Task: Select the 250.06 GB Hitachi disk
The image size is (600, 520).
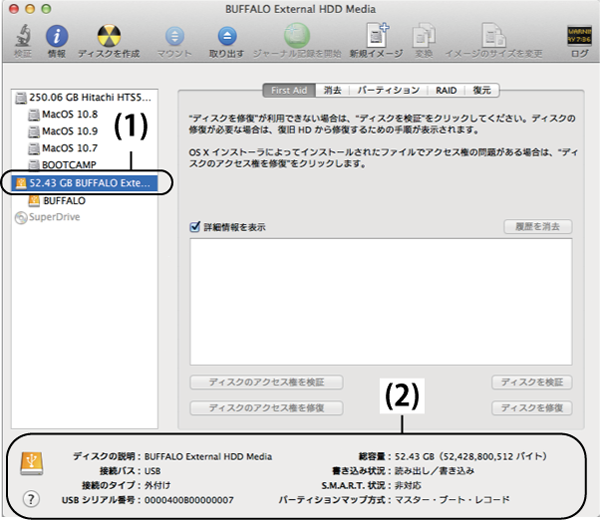Action: [84, 98]
